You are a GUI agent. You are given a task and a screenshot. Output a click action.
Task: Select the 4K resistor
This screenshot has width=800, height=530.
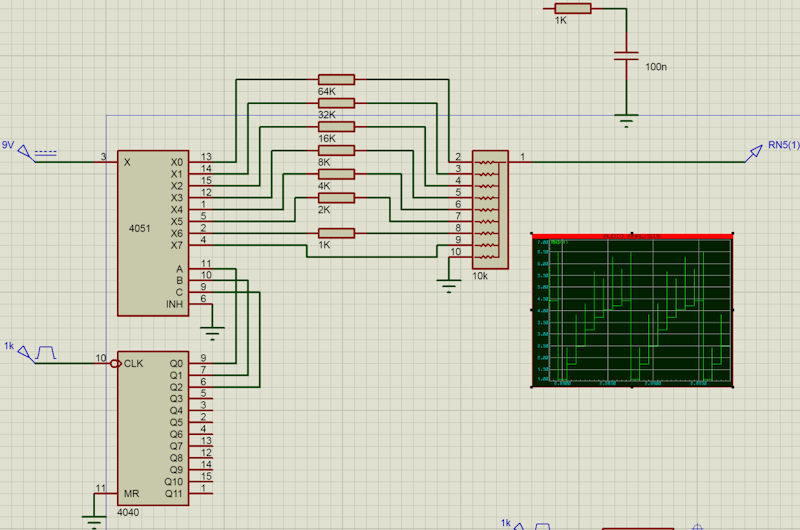pos(336,174)
